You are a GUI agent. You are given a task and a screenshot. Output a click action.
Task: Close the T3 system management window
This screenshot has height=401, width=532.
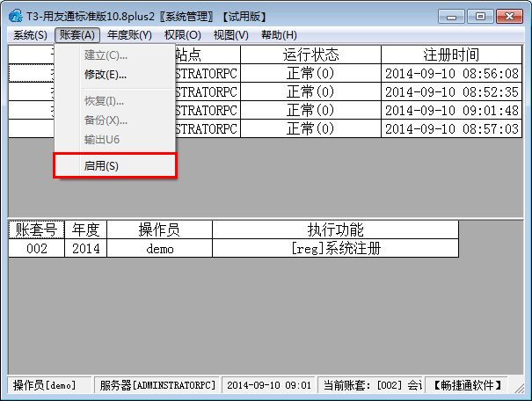[509, 17]
